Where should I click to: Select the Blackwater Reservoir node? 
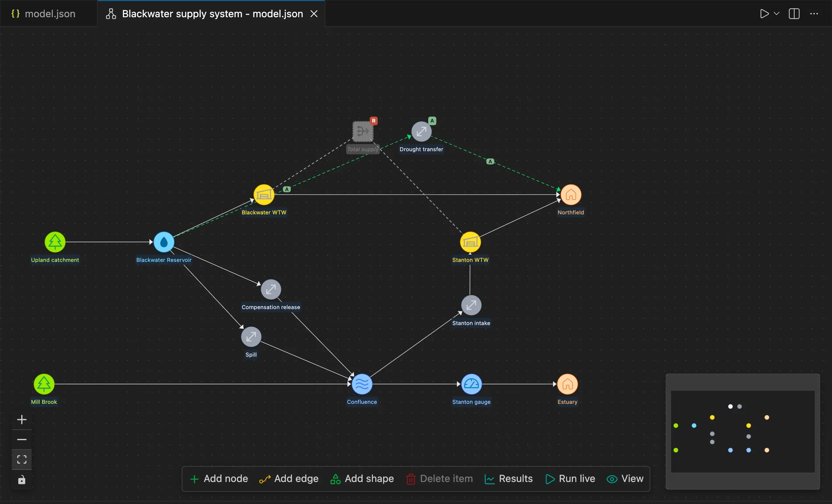click(x=164, y=242)
